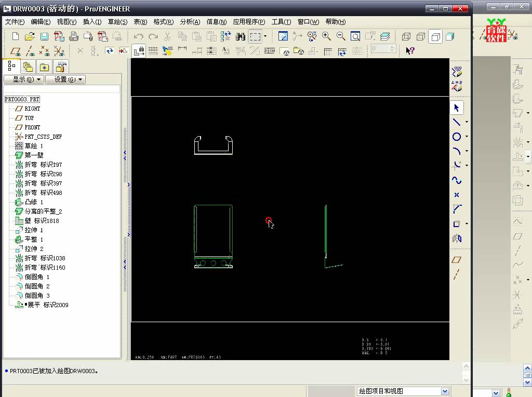532x397 pixels.
Task: Click the New file icon
Action: click(x=16, y=36)
